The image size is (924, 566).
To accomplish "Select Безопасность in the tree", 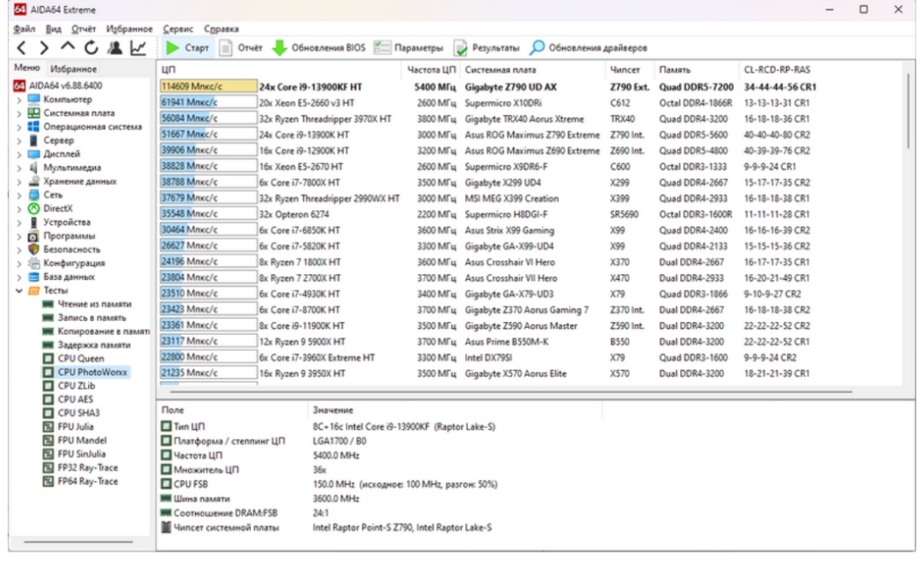I will 64,249.
